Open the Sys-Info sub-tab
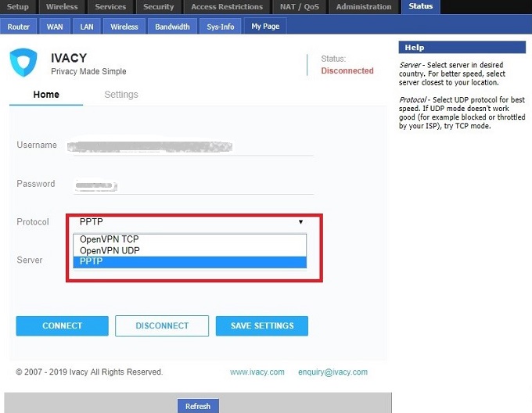 tap(221, 27)
